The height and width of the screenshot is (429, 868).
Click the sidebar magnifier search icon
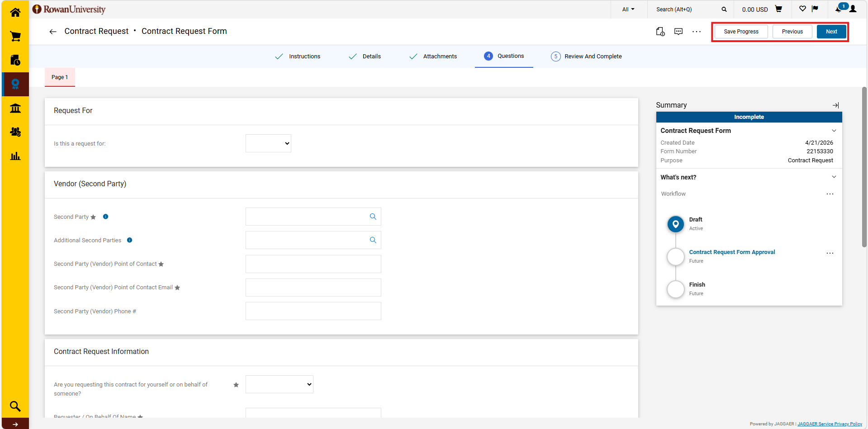(15, 406)
